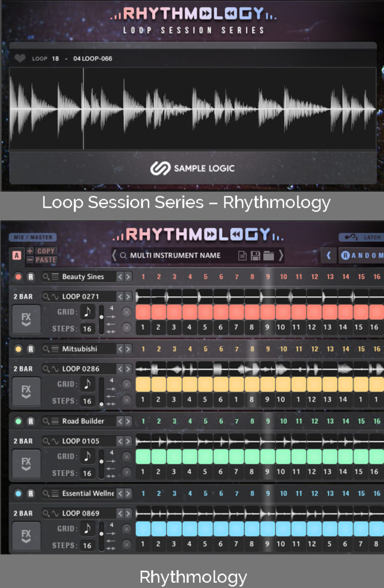Screen dimensions: 384x588
Task: Toggle the red Beauty Sines power dot
Action: (x=18, y=277)
